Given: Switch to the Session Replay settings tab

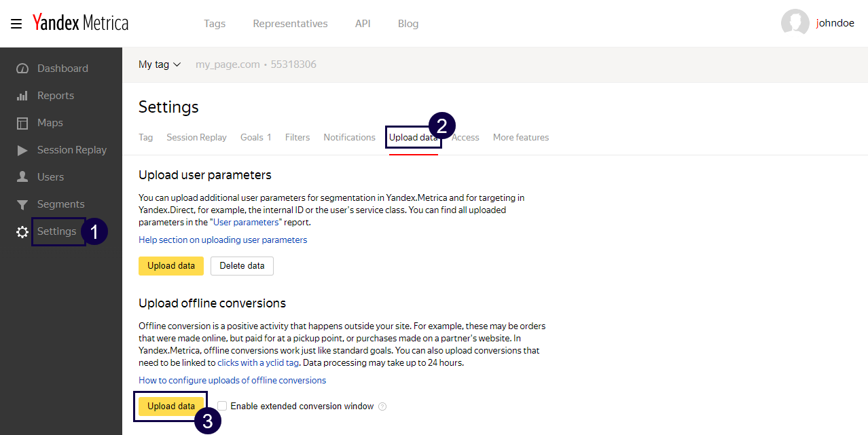Looking at the screenshot, I should 196,137.
